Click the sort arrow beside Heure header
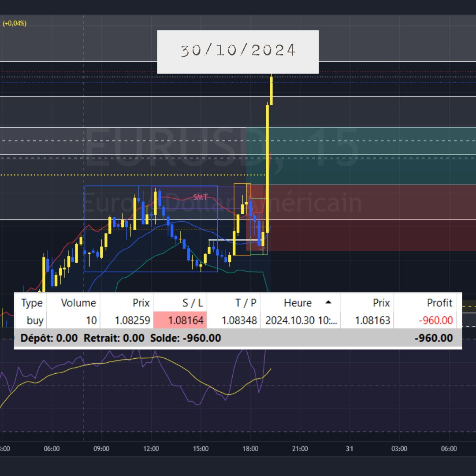Screen dimensions: 476x476 328,302
